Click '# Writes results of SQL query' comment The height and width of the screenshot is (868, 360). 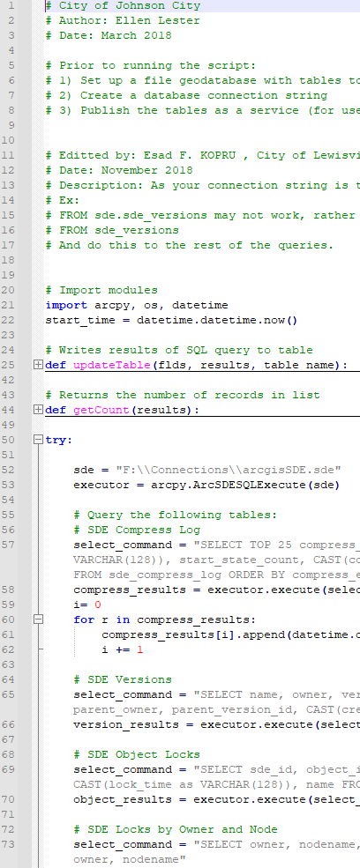click(179, 350)
